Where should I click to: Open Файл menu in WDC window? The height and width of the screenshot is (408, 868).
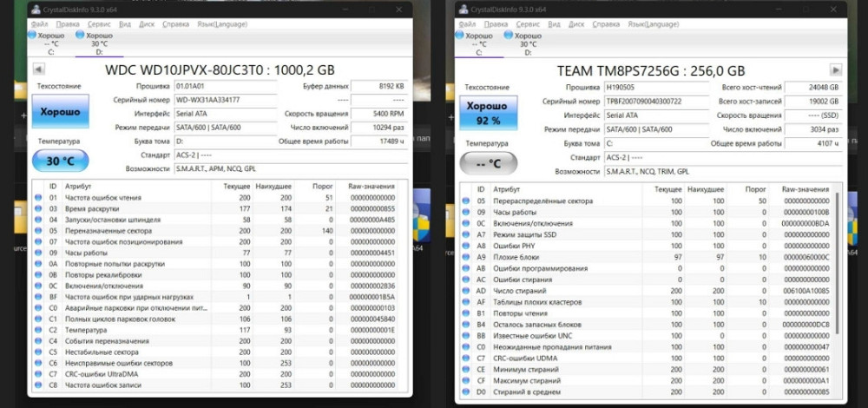coord(40,24)
